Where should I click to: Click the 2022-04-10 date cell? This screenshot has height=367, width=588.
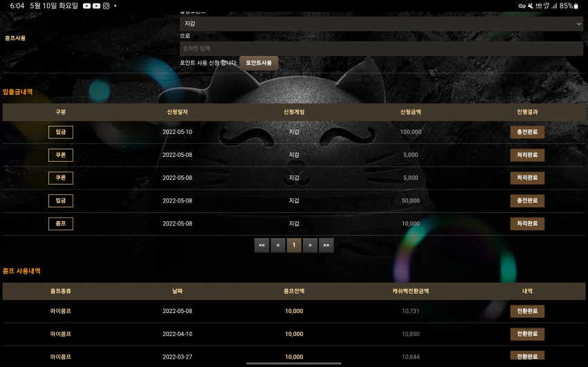click(x=177, y=334)
